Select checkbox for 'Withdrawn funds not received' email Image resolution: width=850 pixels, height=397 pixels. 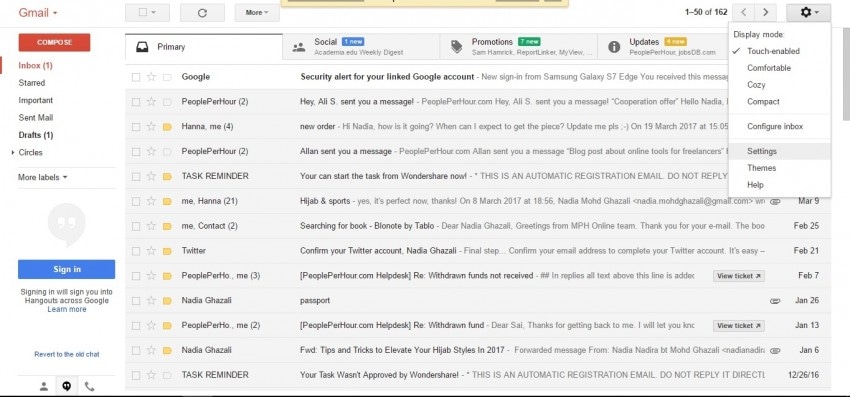coord(136,276)
